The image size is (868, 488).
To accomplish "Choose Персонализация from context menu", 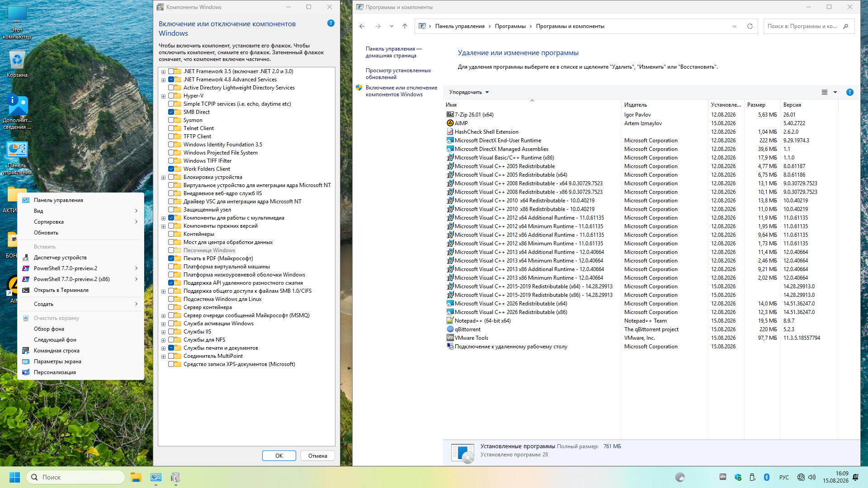I will [x=81, y=372].
